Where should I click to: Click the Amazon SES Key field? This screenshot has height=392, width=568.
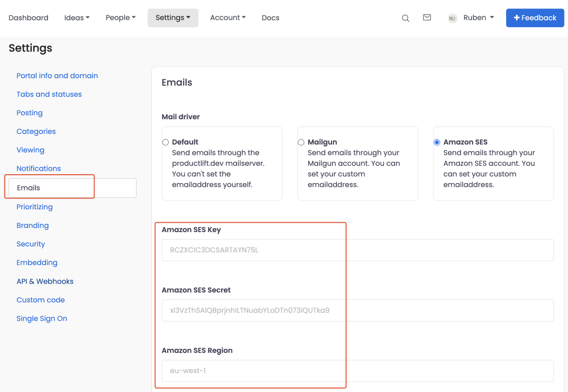[x=357, y=250]
